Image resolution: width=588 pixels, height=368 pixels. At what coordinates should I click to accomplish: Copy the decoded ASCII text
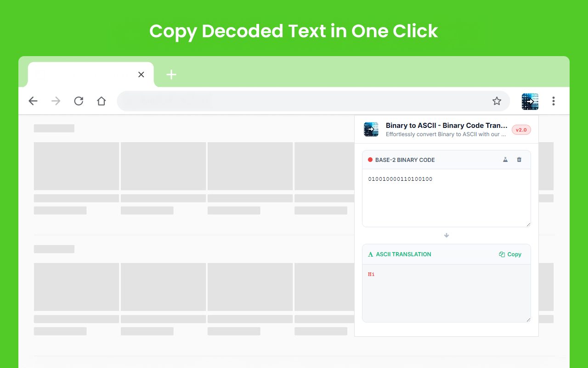pos(510,254)
